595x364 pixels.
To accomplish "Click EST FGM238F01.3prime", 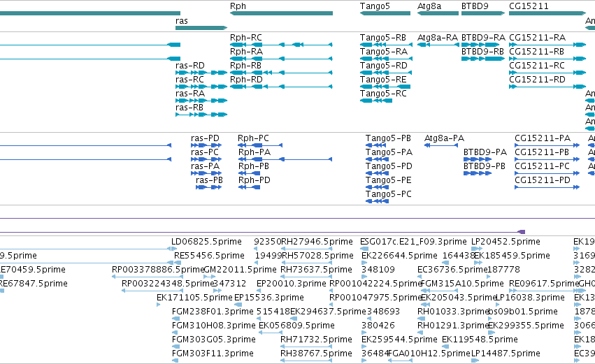I will (213, 312).
